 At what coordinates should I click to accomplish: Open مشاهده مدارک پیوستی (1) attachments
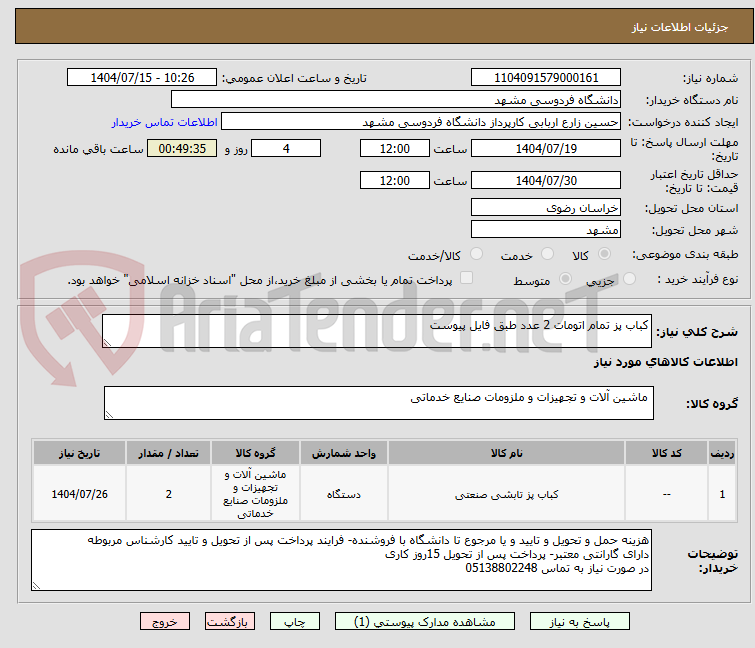pyautogui.click(x=424, y=622)
